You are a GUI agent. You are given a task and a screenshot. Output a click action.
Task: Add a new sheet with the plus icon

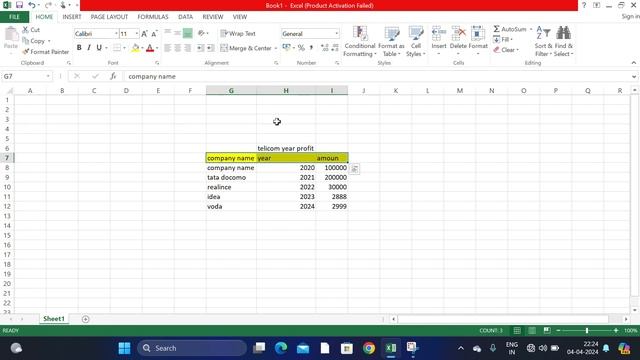pyautogui.click(x=85, y=319)
